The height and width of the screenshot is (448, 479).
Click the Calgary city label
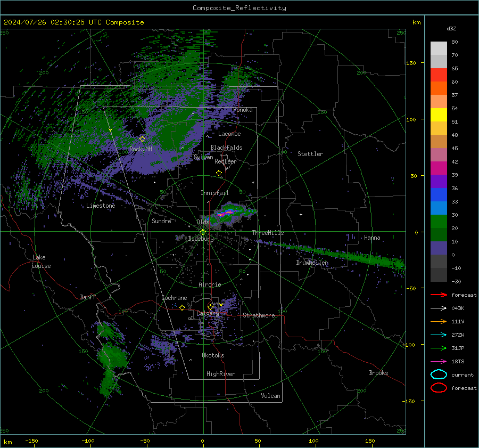[x=208, y=313]
